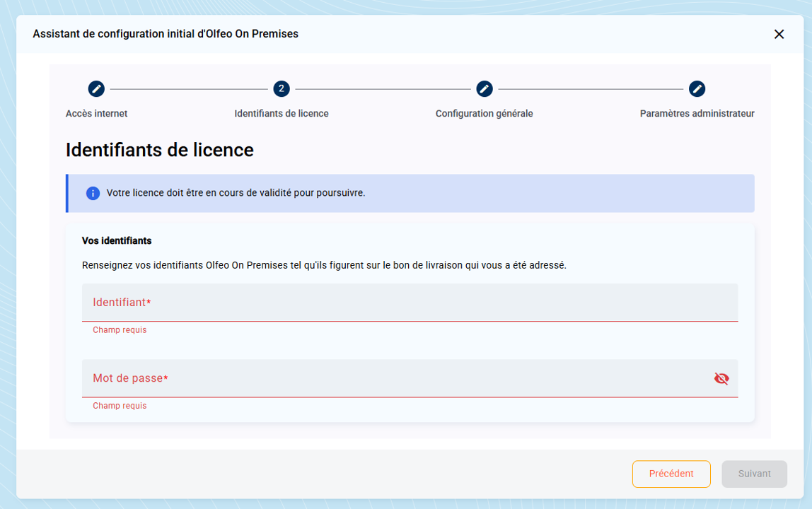Jump to Paramètres administrateur step label

click(697, 114)
